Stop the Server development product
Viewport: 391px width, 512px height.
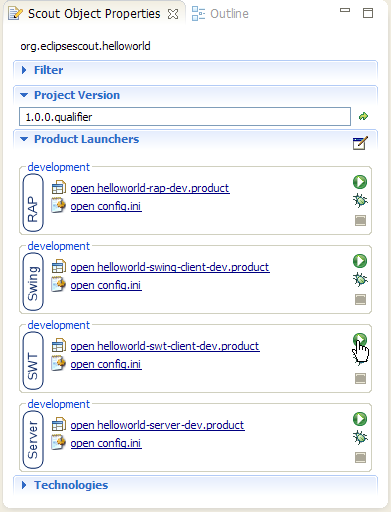click(360, 457)
